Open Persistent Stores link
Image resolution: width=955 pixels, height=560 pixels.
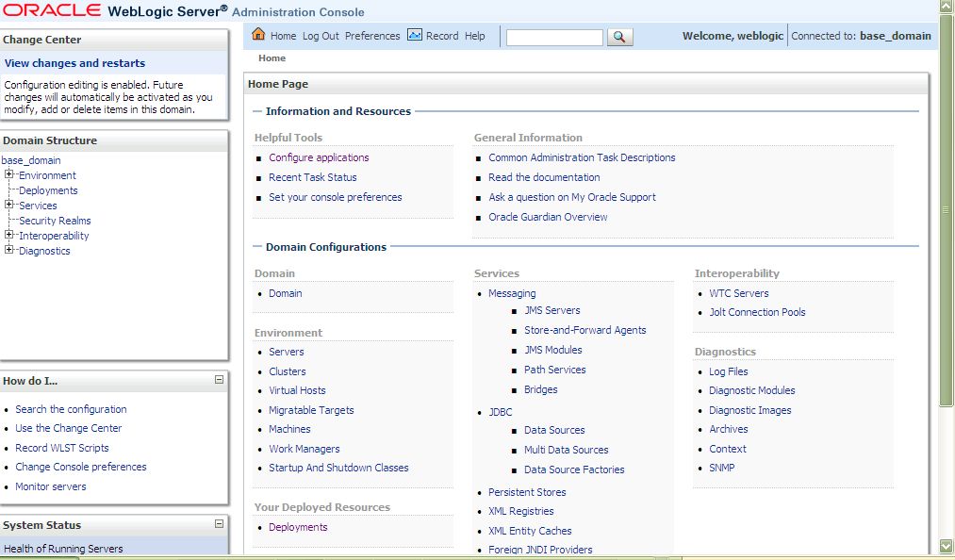(527, 492)
